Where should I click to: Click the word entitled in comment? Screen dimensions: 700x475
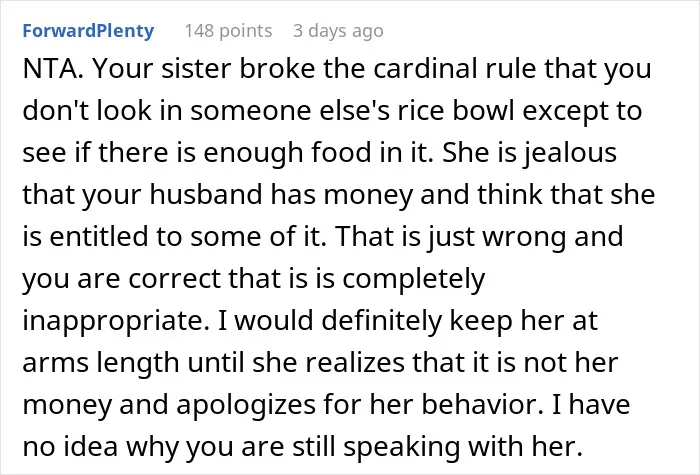pyautogui.click(x=99, y=236)
